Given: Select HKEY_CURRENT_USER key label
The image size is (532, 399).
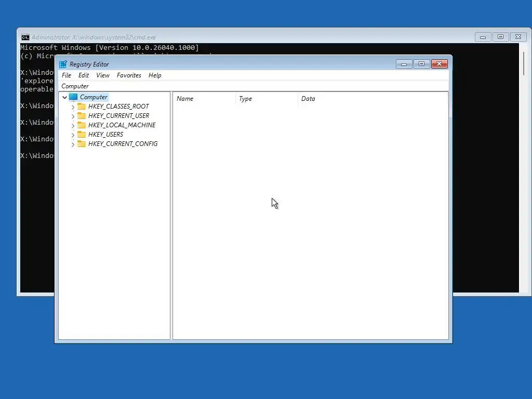Looking at the screenshot, I should [x=118, y=116].
